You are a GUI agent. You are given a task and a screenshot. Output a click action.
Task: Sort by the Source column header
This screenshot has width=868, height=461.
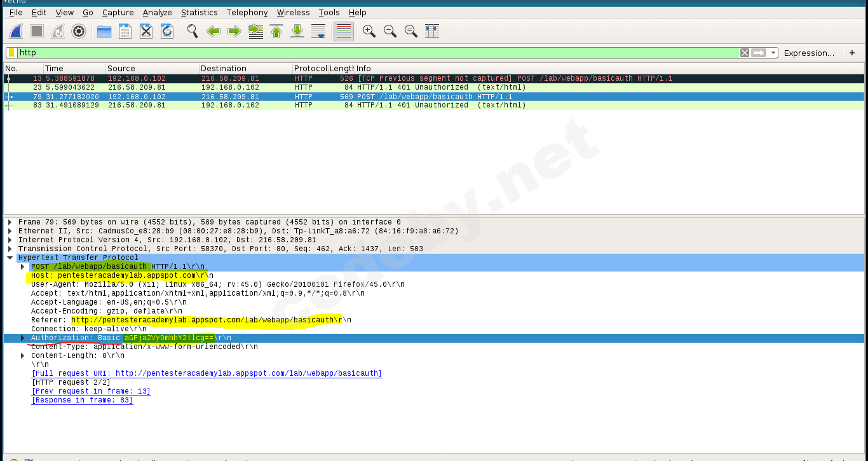point(153,68)
